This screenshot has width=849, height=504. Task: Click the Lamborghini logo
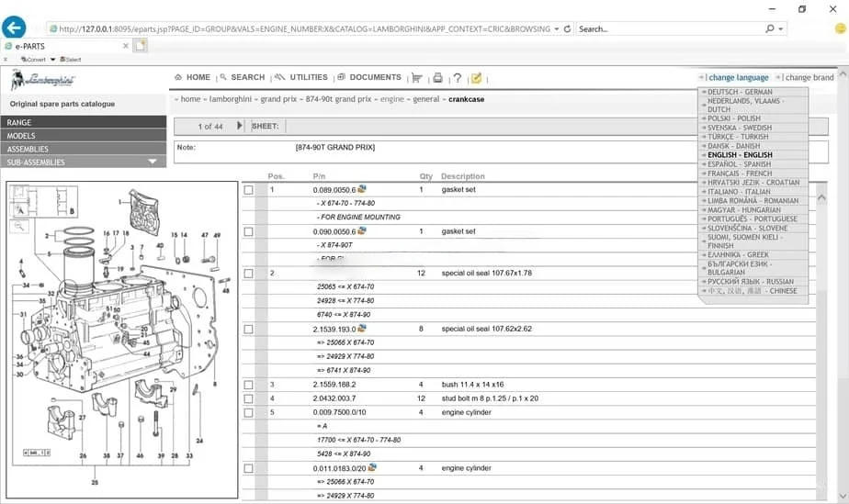pyautogui.click(x=43, y=80)
